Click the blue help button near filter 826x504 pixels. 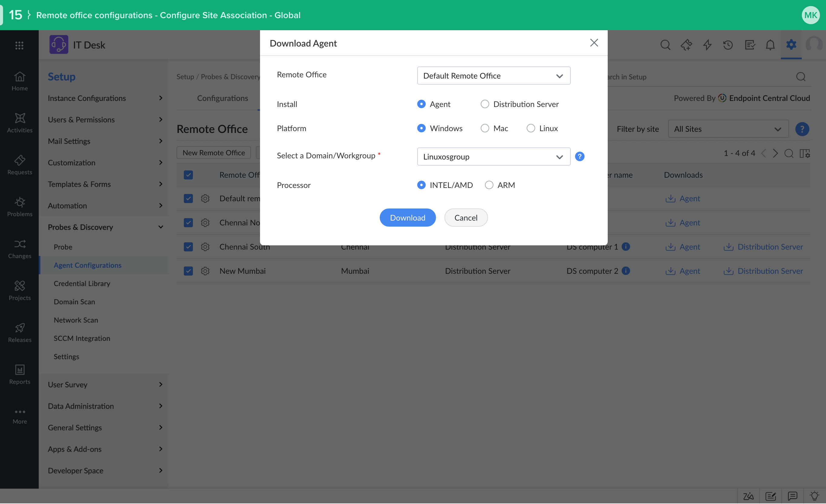click(802, 129)
